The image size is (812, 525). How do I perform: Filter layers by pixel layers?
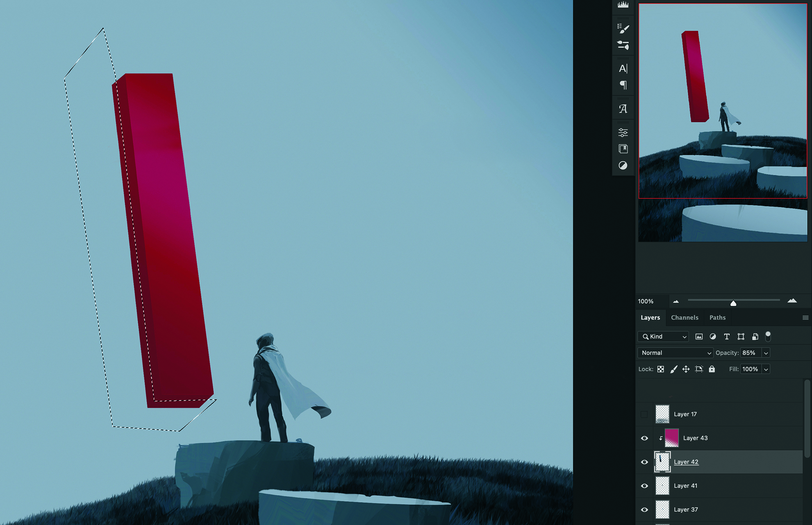(x=699, y=337)
